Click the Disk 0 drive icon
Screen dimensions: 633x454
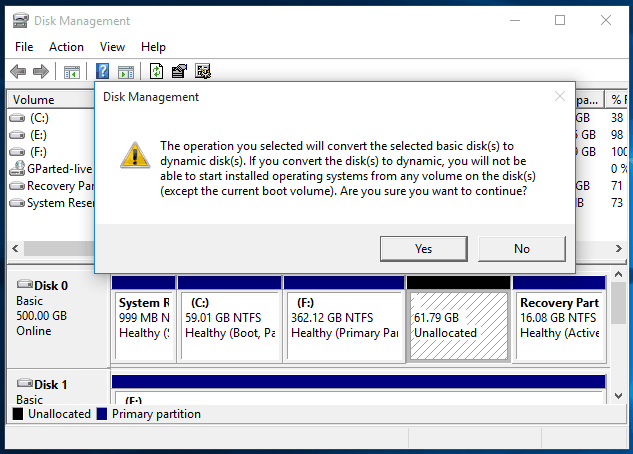(x=25, y=285)
